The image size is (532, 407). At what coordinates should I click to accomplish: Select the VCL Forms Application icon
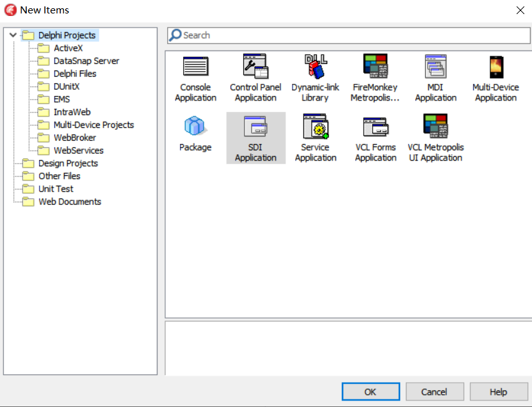point(376,127)
